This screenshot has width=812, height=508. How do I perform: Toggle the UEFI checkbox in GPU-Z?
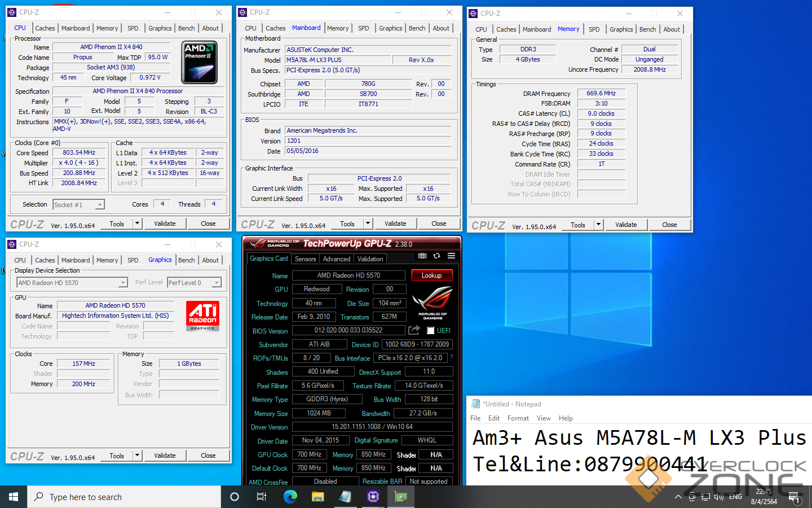(x=431, y=331)
